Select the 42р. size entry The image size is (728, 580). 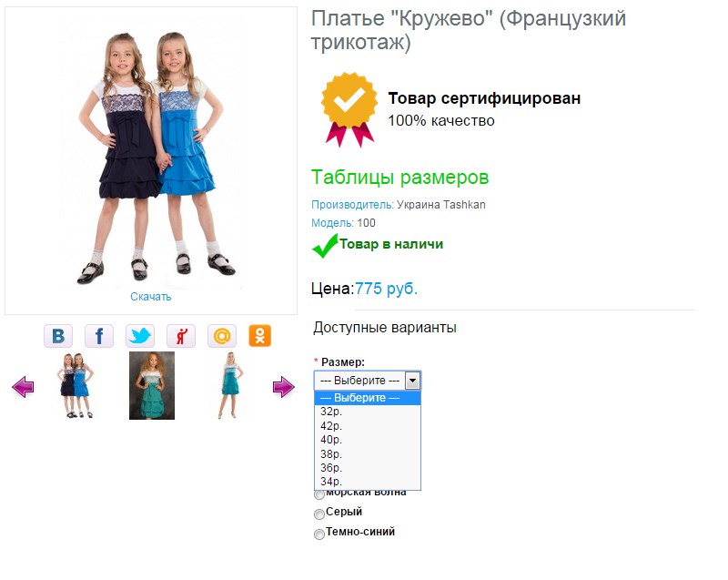click(x=368, y=426)
